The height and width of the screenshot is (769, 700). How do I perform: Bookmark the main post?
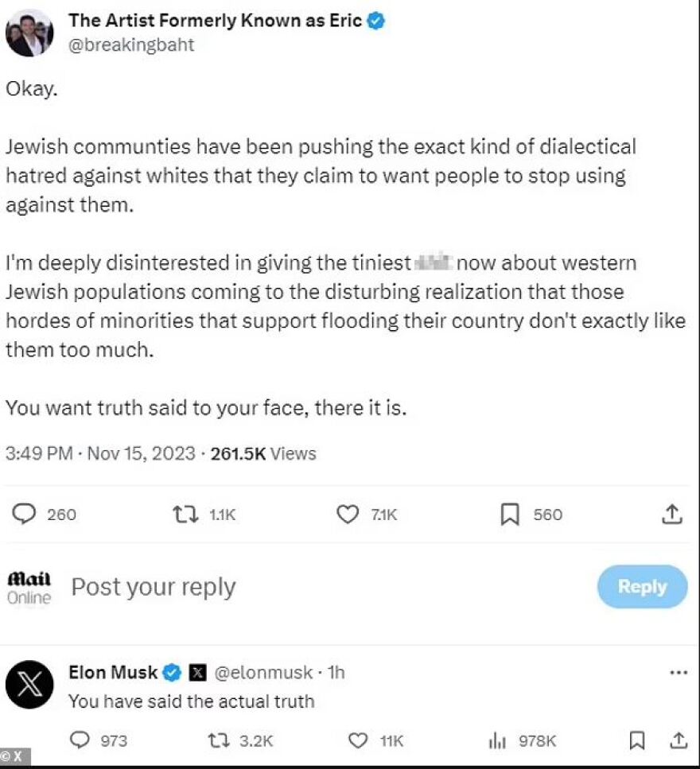point(510,515)
